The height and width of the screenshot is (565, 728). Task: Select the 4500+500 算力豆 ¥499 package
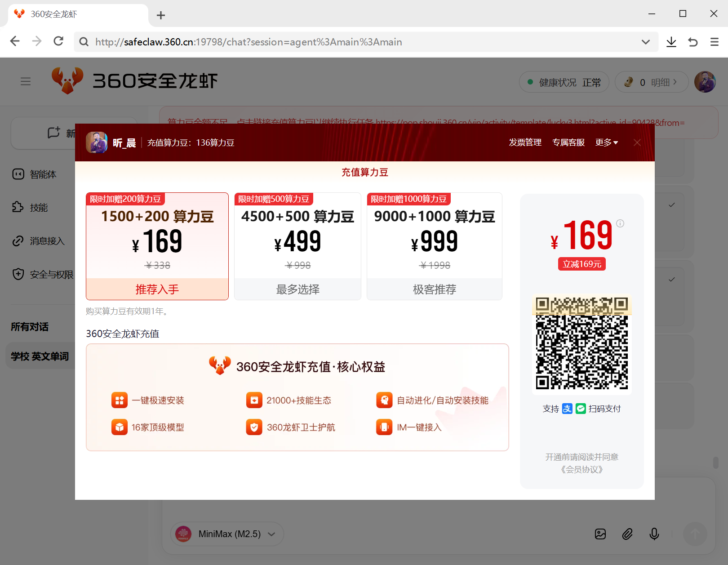(297, 246)
